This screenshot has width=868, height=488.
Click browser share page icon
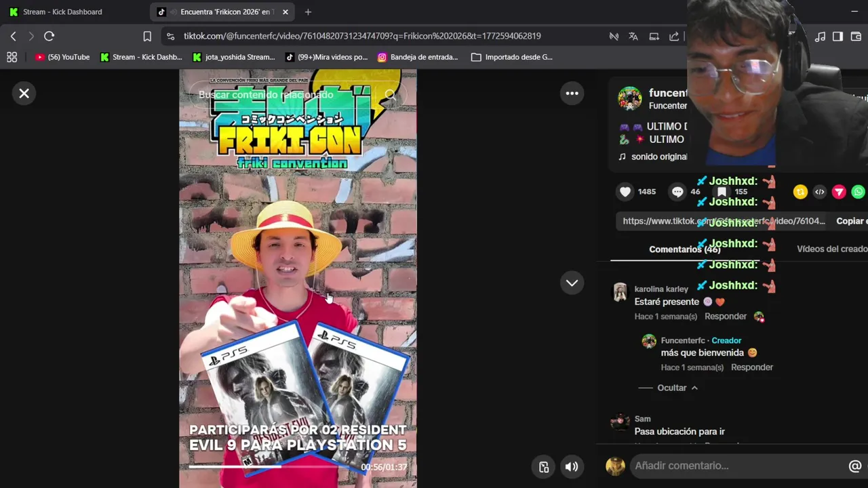click(674, 36)
